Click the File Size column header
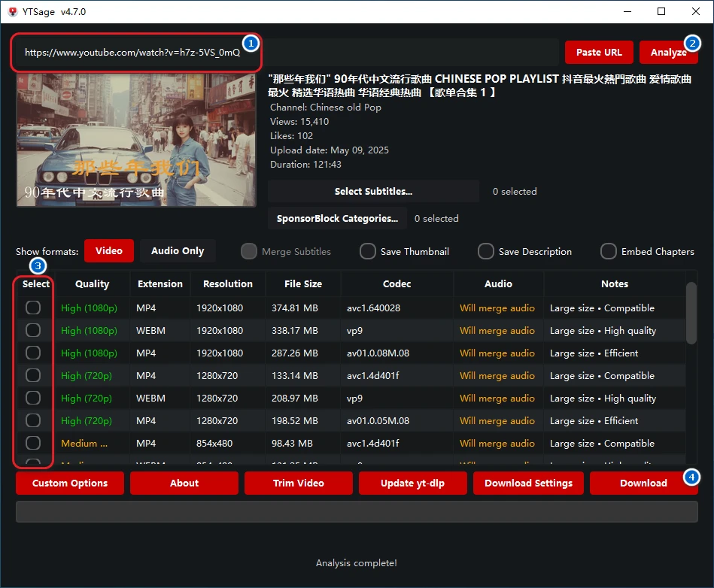This screenshot has height=588, width=714. click(x=303, y=283)
